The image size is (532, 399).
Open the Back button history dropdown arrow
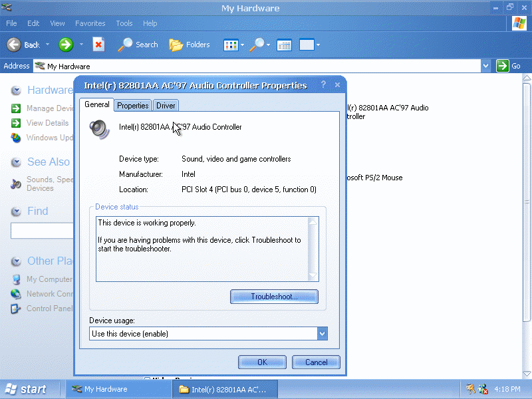point(47,45)
